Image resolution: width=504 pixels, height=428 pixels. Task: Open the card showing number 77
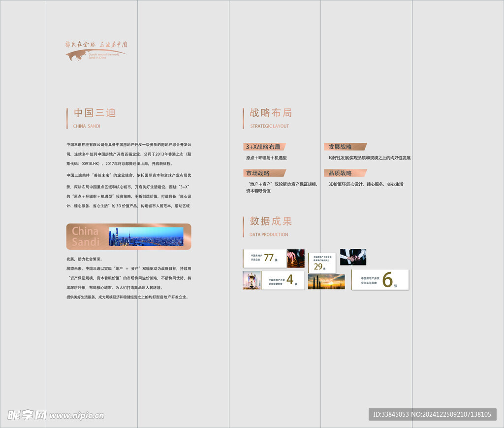264,258
